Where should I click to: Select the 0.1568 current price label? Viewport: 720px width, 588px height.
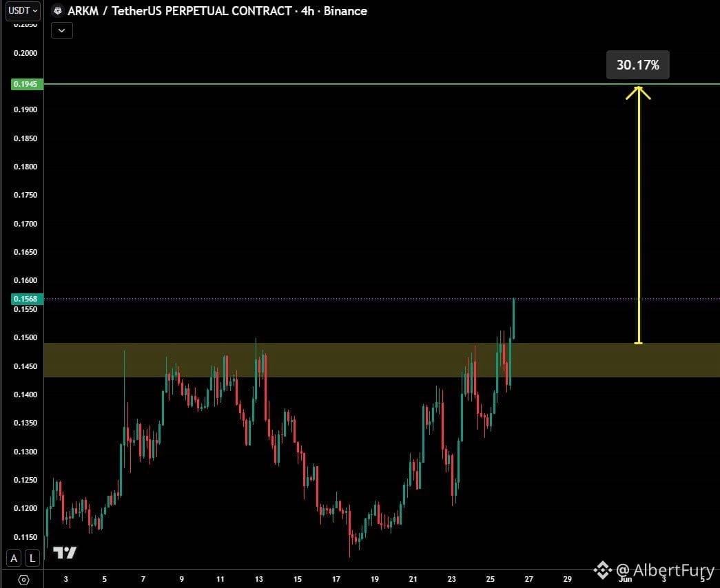27,299
